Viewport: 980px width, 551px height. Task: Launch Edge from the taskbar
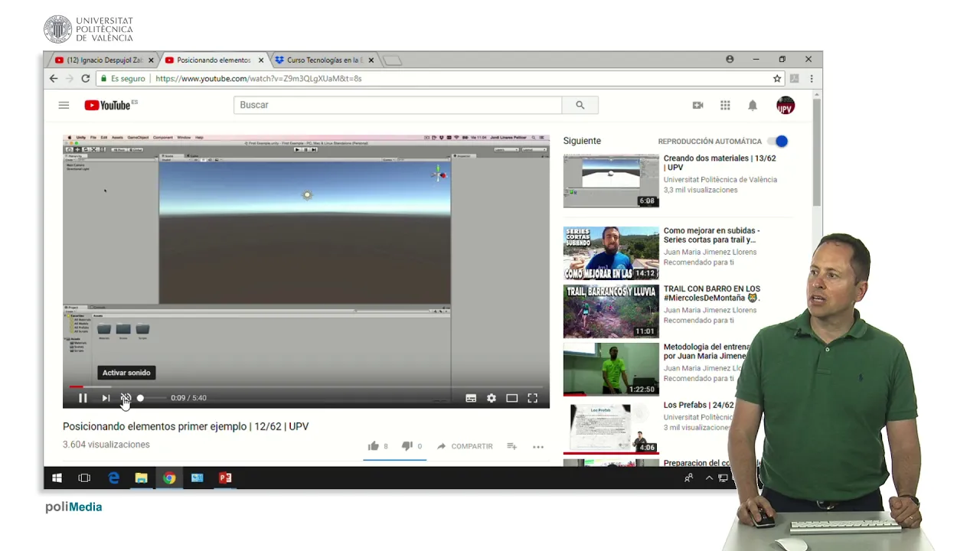pos(113,478)
